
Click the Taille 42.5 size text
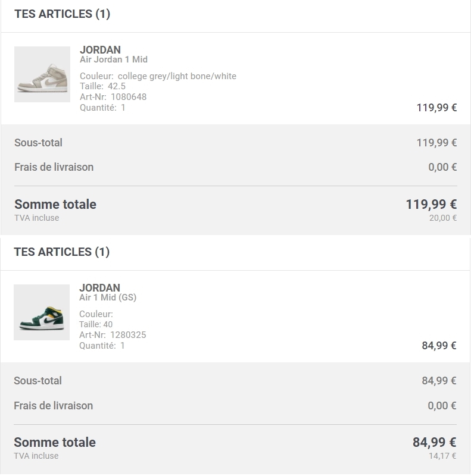(x=102, y=86)
